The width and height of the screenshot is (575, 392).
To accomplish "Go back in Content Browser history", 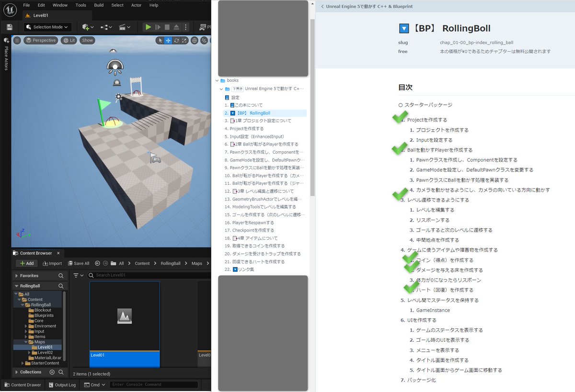I will [97, 263].
